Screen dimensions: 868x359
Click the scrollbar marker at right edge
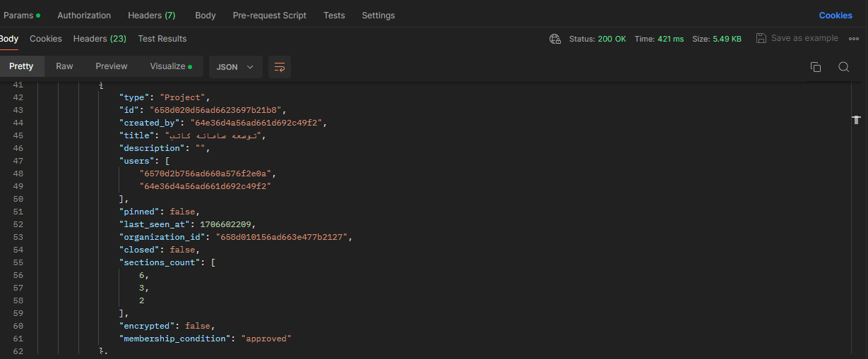coord(856,121)
